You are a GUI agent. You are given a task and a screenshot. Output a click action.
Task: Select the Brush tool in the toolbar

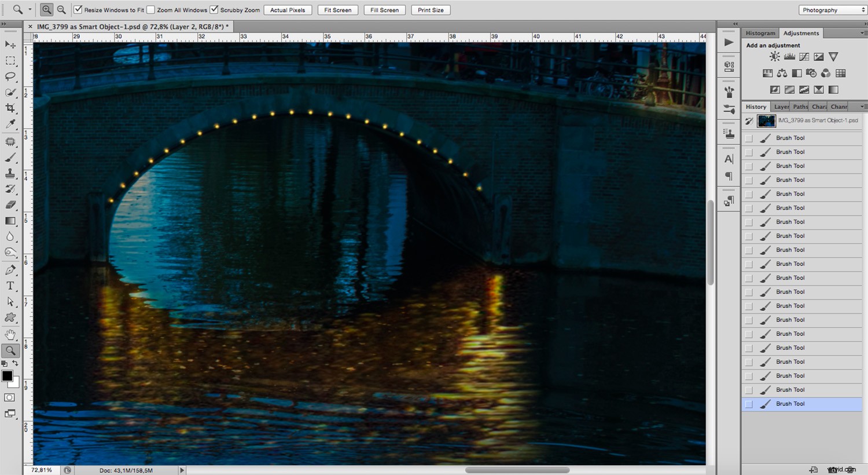(x=10, y=156)
